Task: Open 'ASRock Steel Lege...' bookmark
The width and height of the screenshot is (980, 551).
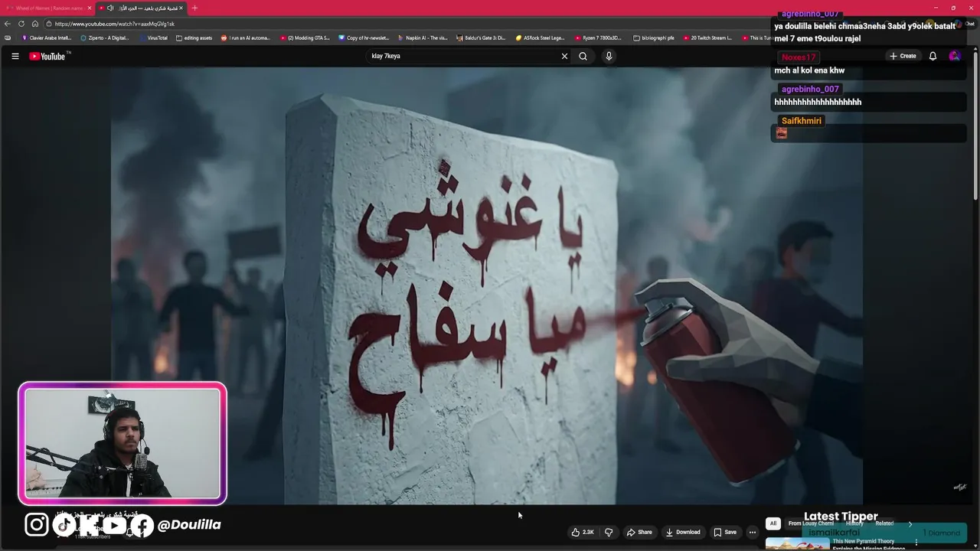Action: click(540, 37)
